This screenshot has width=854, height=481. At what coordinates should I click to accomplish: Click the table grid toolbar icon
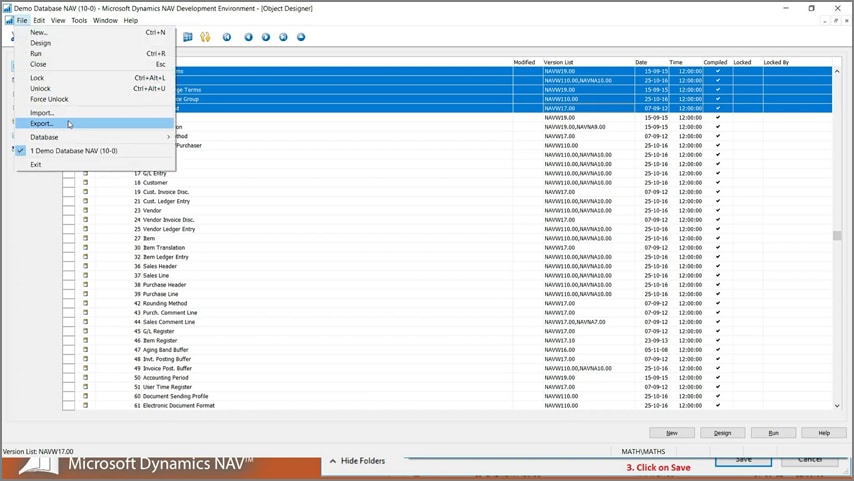click(x=188, y=37)
